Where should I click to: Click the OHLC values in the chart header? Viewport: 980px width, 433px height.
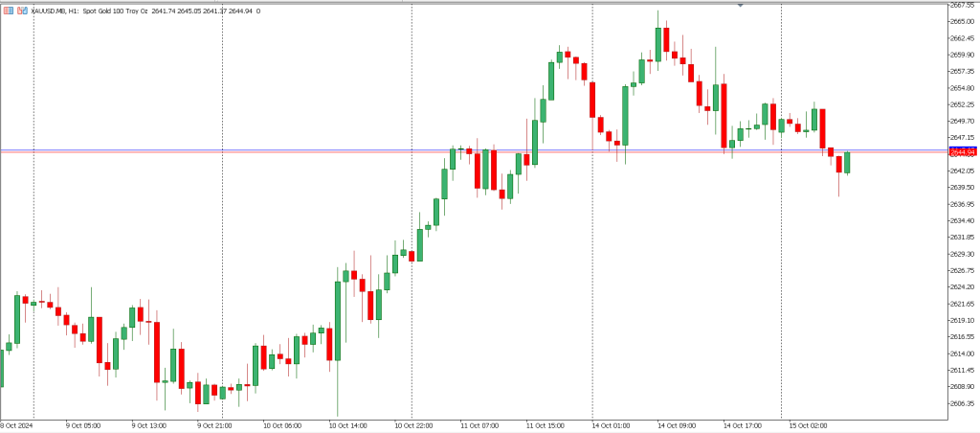pos(206,11)
